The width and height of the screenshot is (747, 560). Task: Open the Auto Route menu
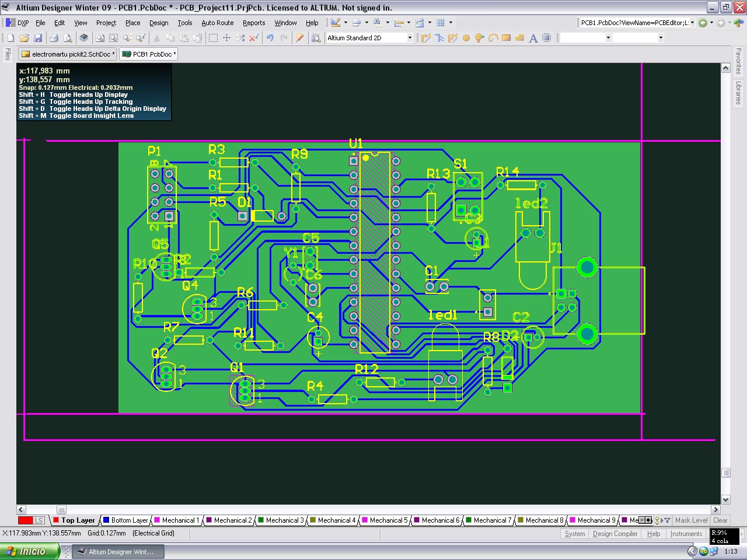[x=218, y=23]
